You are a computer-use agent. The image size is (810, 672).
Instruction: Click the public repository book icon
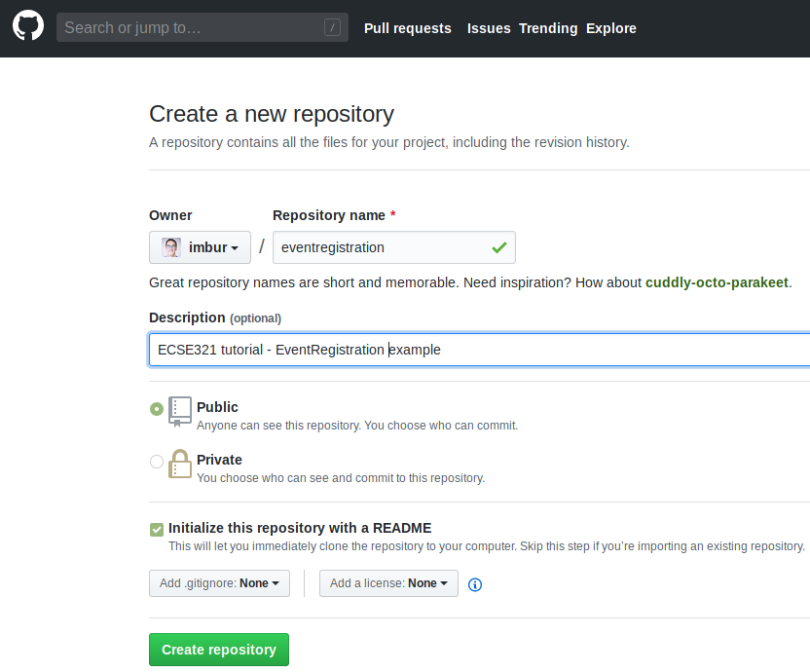tap(180, 412)
